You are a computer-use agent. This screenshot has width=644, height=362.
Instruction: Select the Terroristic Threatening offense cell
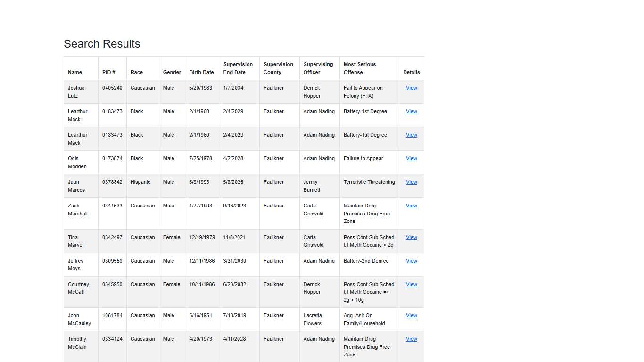[x=369, y=182]
